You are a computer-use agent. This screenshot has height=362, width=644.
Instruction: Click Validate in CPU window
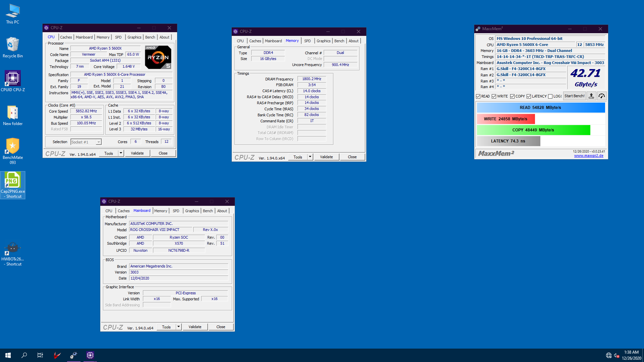point(137,153)
